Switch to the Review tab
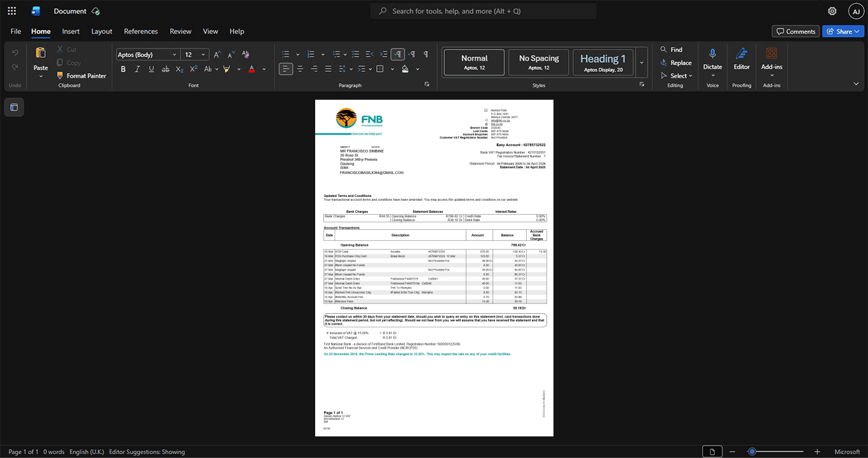 point(180,31)
